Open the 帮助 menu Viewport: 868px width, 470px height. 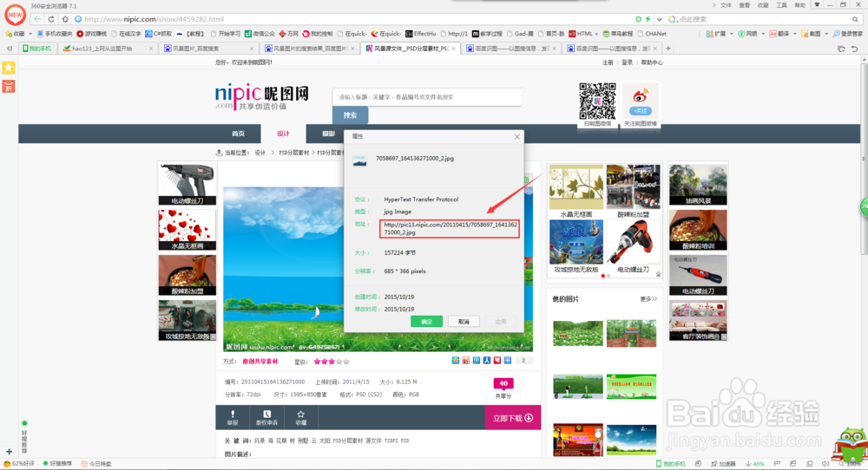click(x=800, y=5)
